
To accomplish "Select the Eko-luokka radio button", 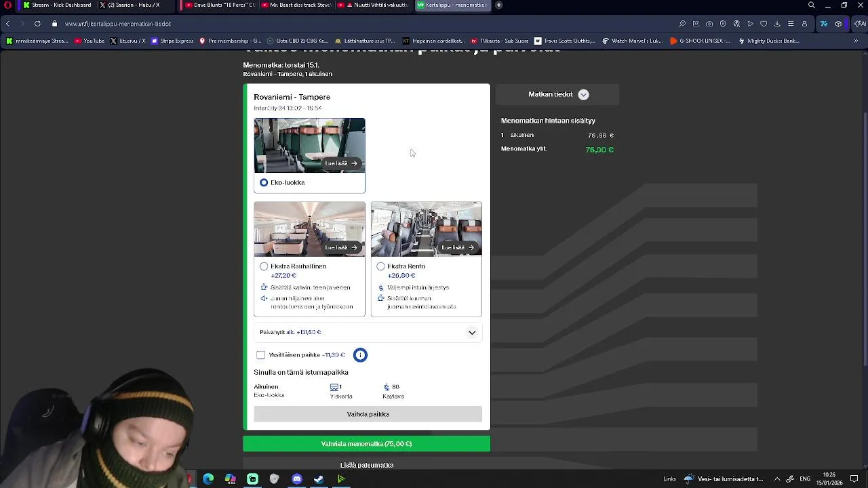I will click(x=264, y=182).
